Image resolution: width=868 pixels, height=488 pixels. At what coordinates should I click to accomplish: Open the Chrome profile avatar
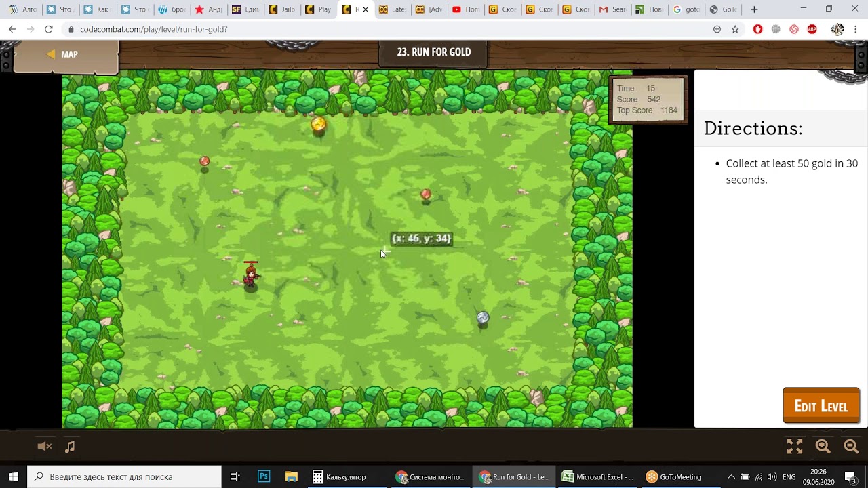coord(837,29)
